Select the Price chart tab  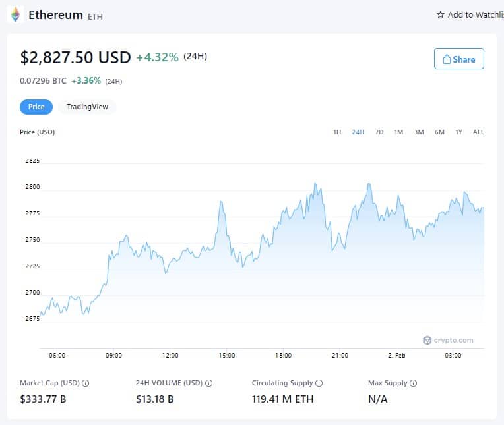pos(36,107)
